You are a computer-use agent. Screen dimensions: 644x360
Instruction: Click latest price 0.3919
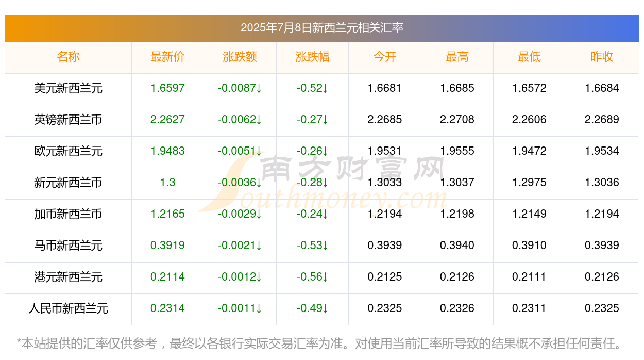[167, 246]
